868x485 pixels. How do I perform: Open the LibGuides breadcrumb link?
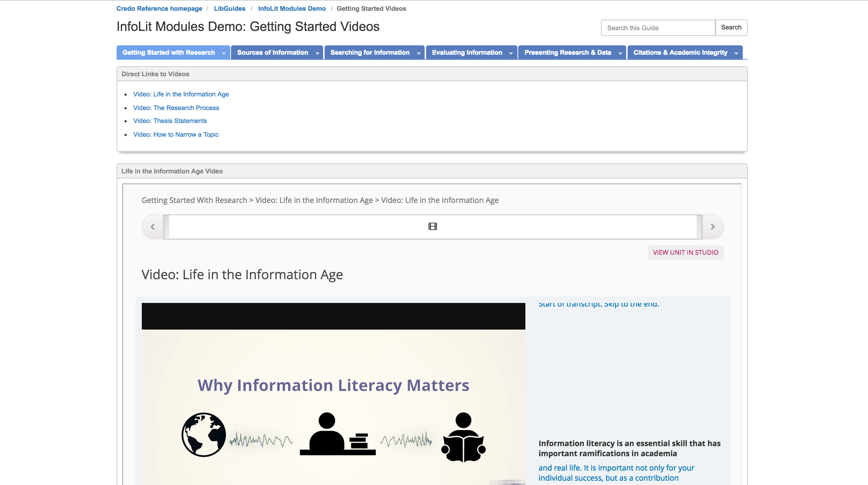(230, 9)
